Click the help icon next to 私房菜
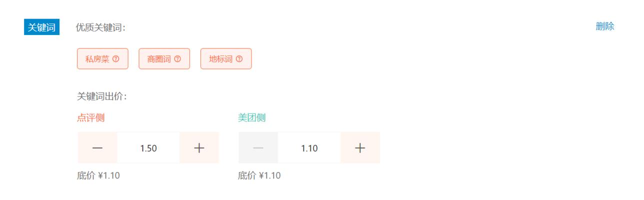This screenshot has height=200, width=644. tap(116, 59)
